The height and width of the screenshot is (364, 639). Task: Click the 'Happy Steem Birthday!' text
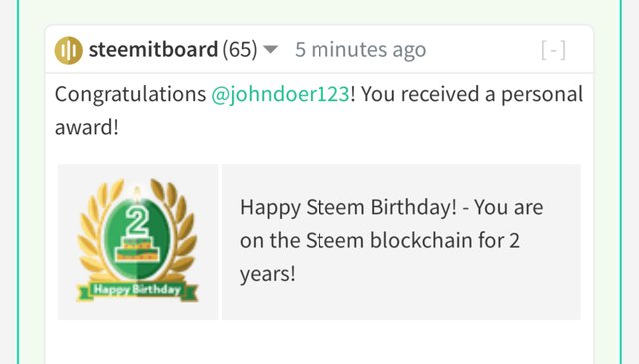[348, 208]
